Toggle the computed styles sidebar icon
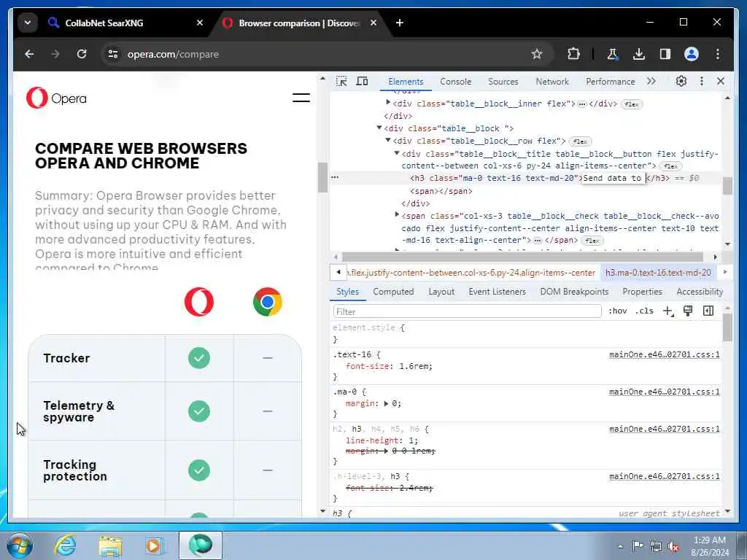Image resolution: width=747 pixels, height=560 pixels. click(x=708, y=311)
